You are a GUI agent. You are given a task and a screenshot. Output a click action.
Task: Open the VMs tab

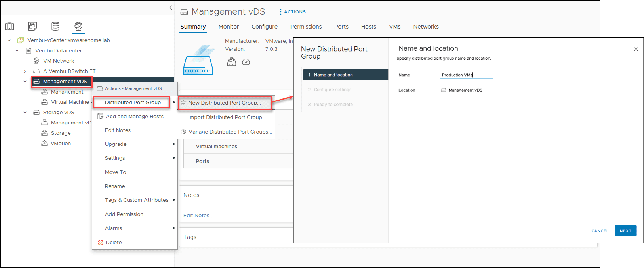(x=394, y=27)
